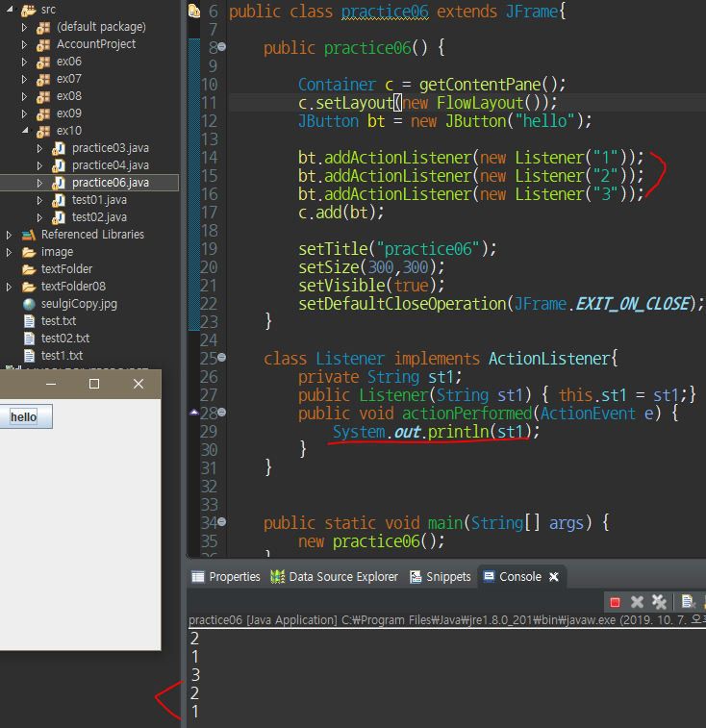Click the Referenced Libraries books icon
The image size is (706, 728).
click(x=29, y=235)
